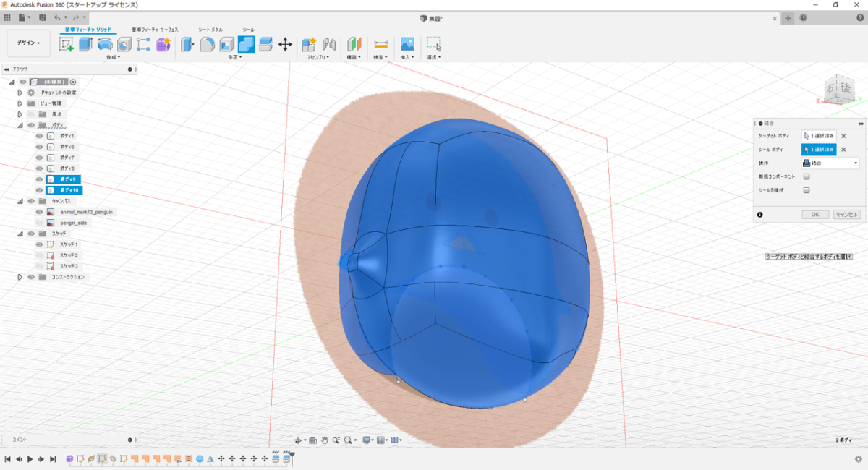
Task: Select the Joint tool
Action: 329,44
